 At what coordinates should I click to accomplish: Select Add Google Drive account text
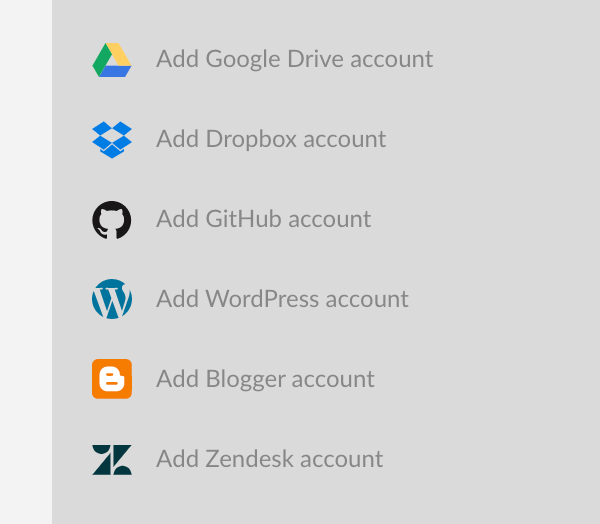(x=295, y=60)
